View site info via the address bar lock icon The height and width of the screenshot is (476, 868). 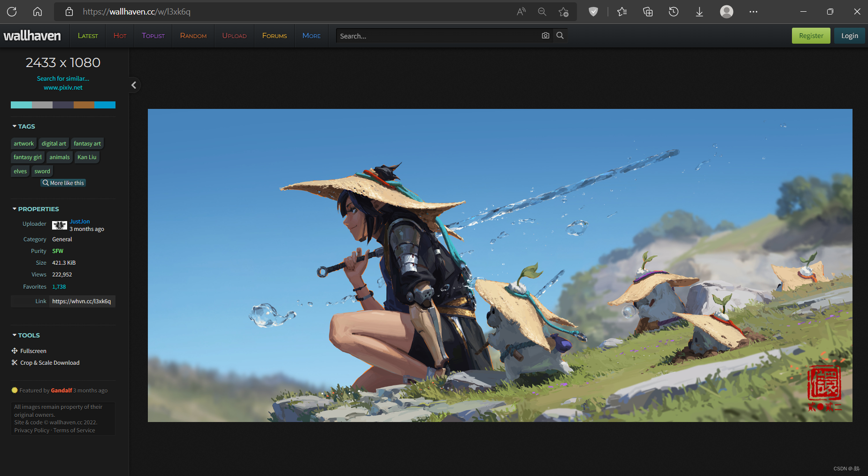pos(69,12)
